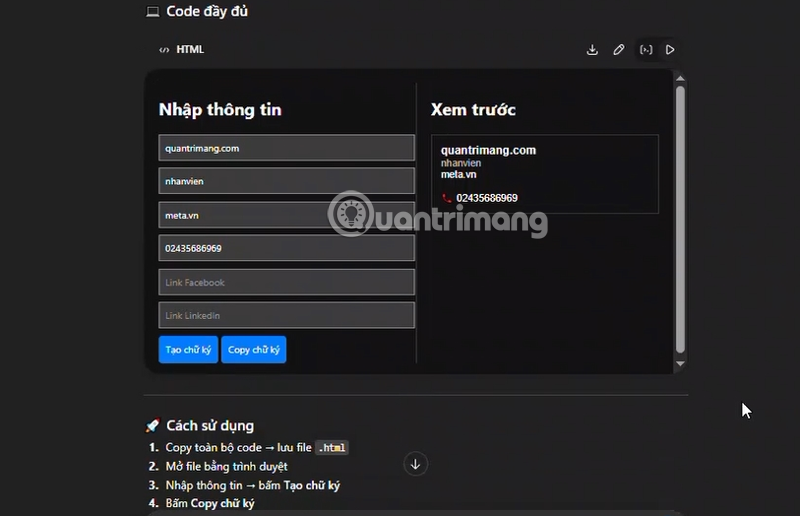Run the HTML preview play icon
Image resolution: width=800 pixels, height=516 pixels.
(670, 50)
